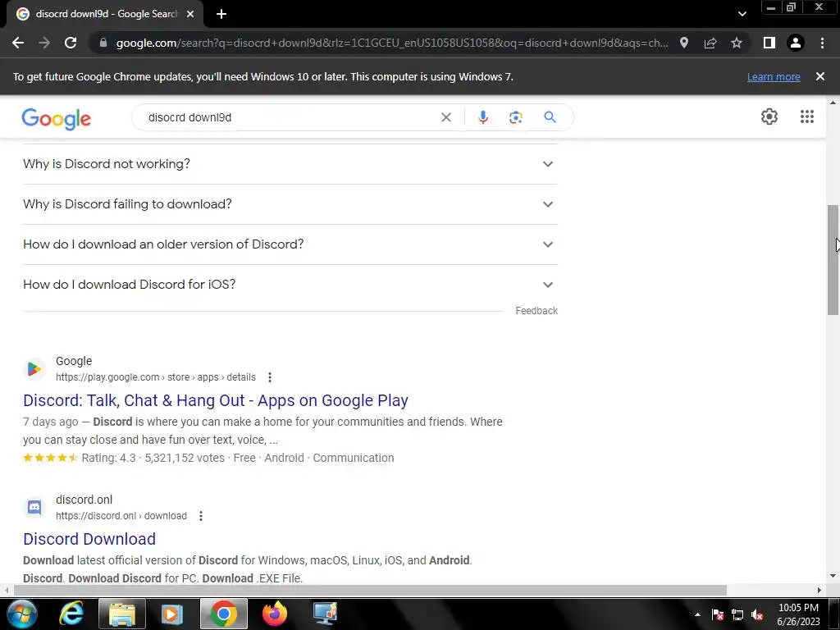The height and width of the screenshot is (630, 840).
Task: Open the Chrome profile menu
Action: click(796, 43)
